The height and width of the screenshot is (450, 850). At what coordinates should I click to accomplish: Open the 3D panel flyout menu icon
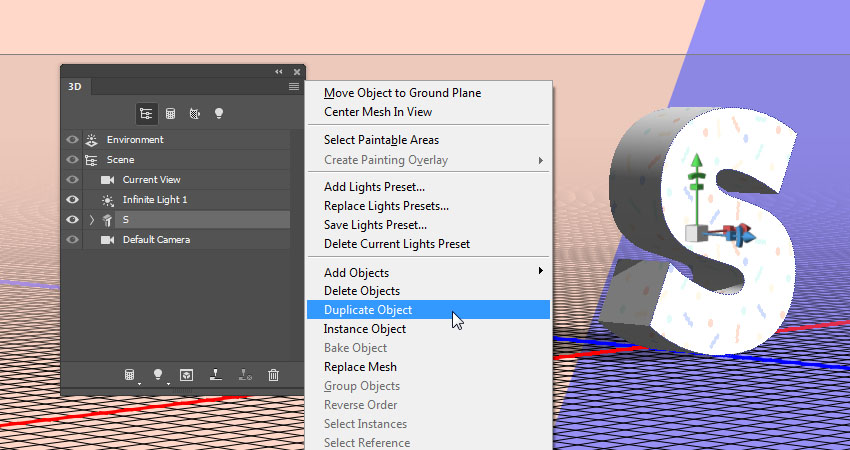(x=294, y=86)
